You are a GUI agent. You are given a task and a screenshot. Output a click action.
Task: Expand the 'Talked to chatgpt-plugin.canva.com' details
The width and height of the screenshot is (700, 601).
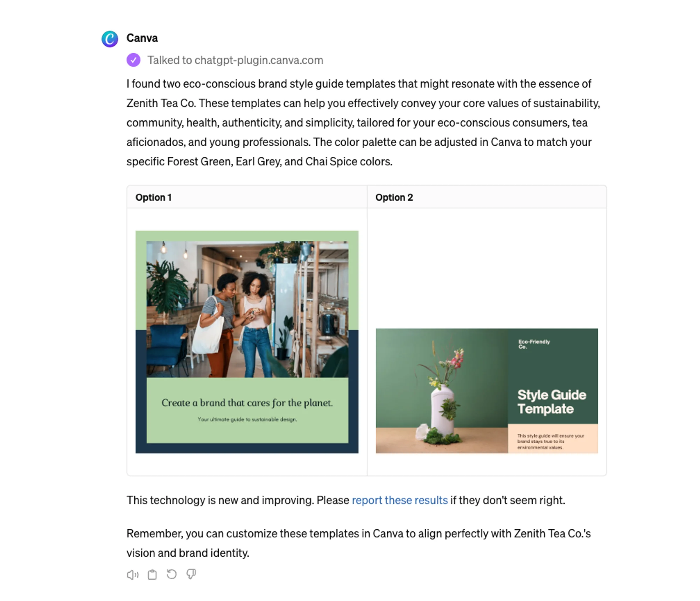235,60
